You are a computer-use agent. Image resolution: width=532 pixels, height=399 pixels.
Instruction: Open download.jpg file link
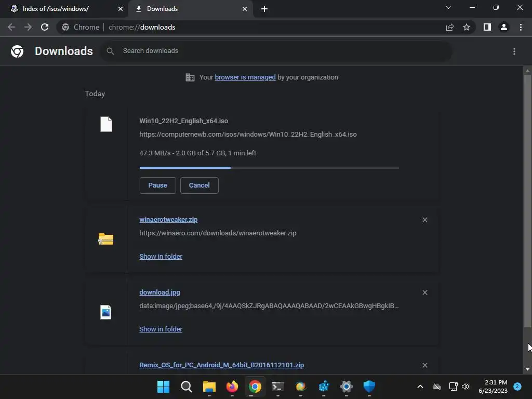point(160,292)
